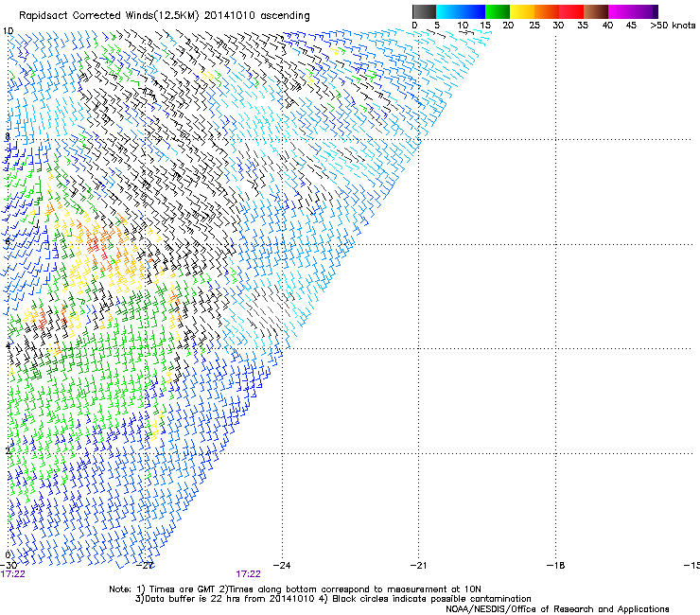Click the 'Times are GMT' note line

(295, 589)
